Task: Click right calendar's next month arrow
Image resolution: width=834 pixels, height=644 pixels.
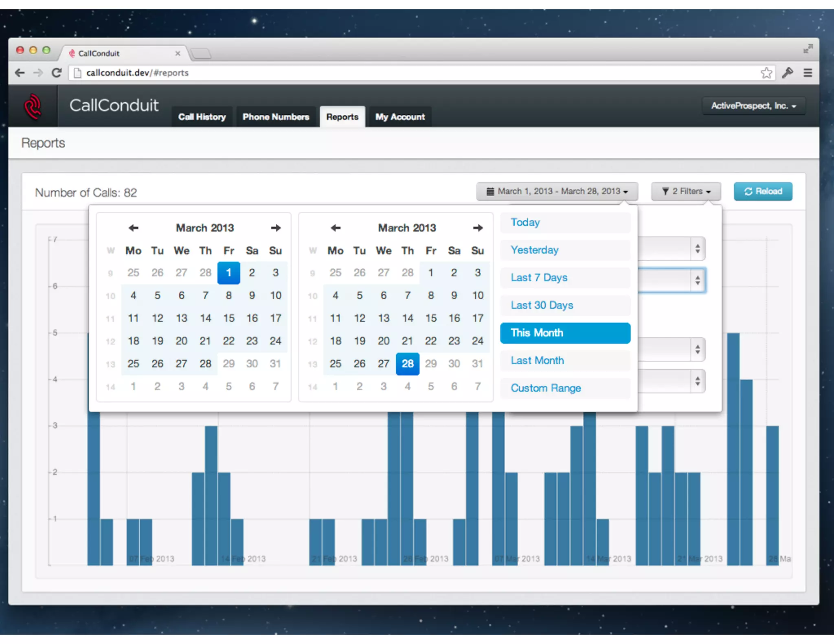Action: [x=478, y=228]
